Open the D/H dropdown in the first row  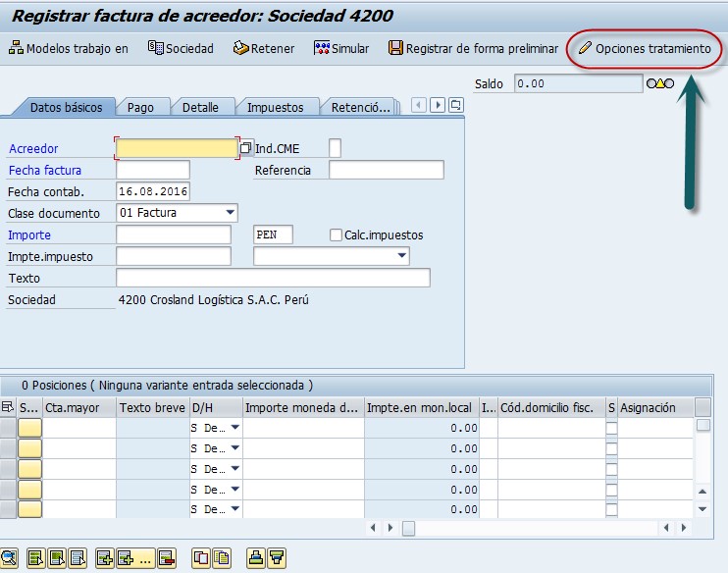(x=235, y=427)
